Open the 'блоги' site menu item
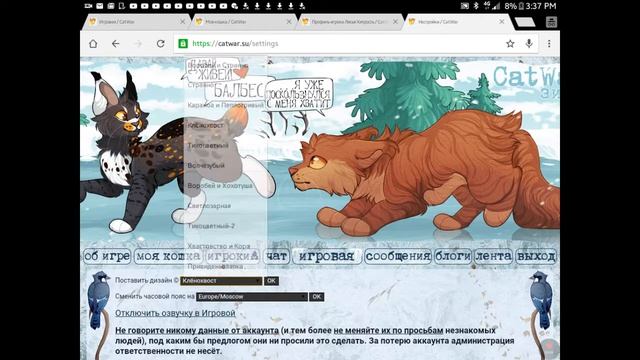The image size is (640, 360). pyautogui.click(x=453, y=256)
